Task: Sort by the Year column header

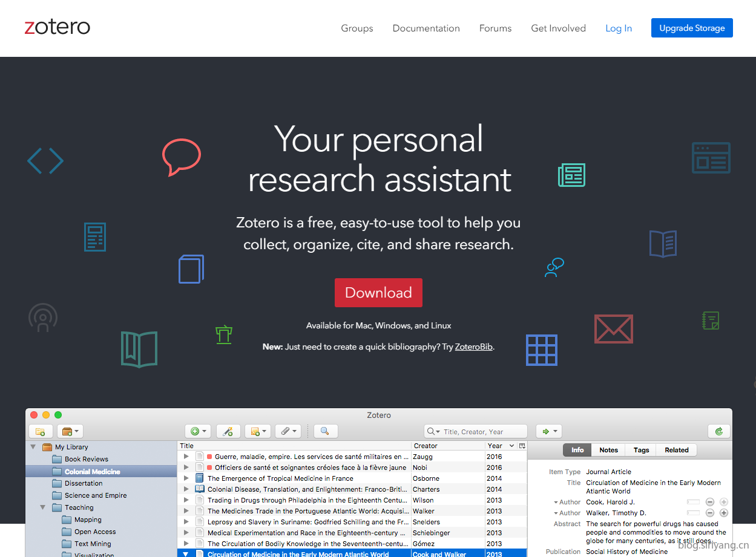Action: pyautogui.click(x=501, y=446)
